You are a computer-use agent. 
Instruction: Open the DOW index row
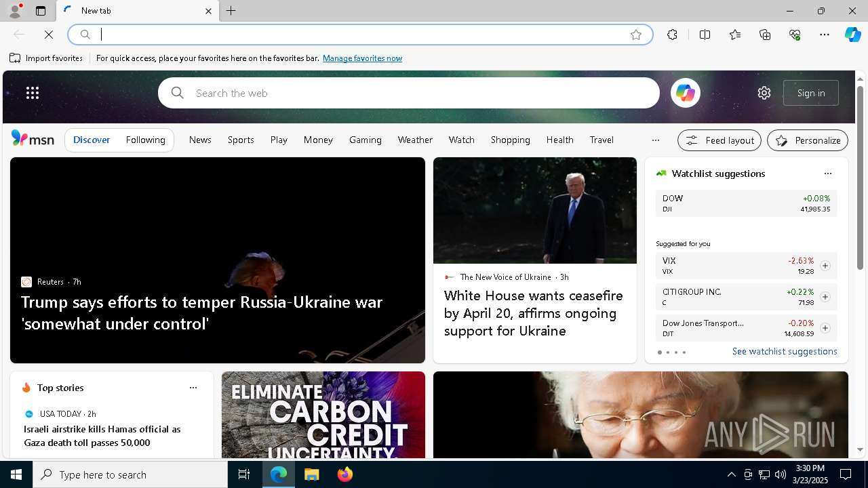(746, 203)
